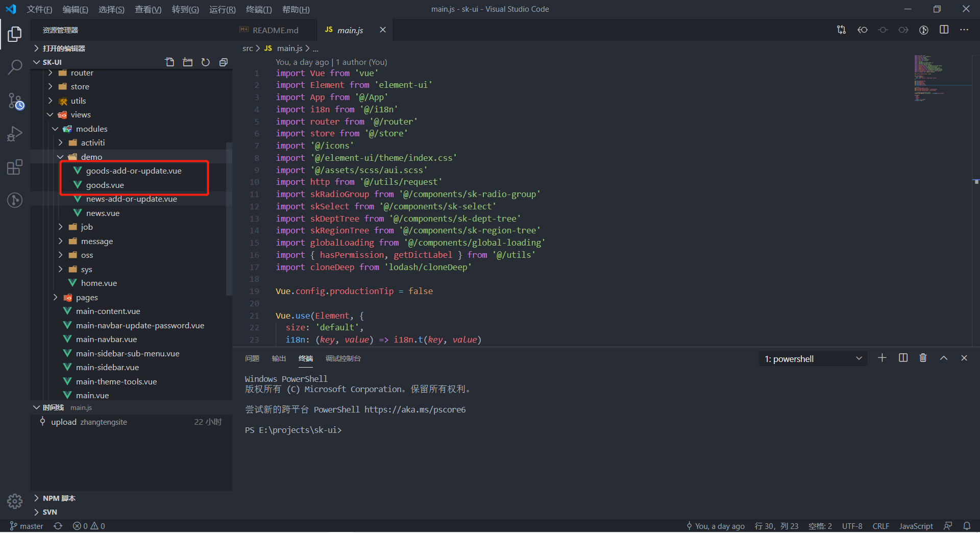Open Source Control view in activity bar
This screenshot has height=533, width=980.
[15, 101]
